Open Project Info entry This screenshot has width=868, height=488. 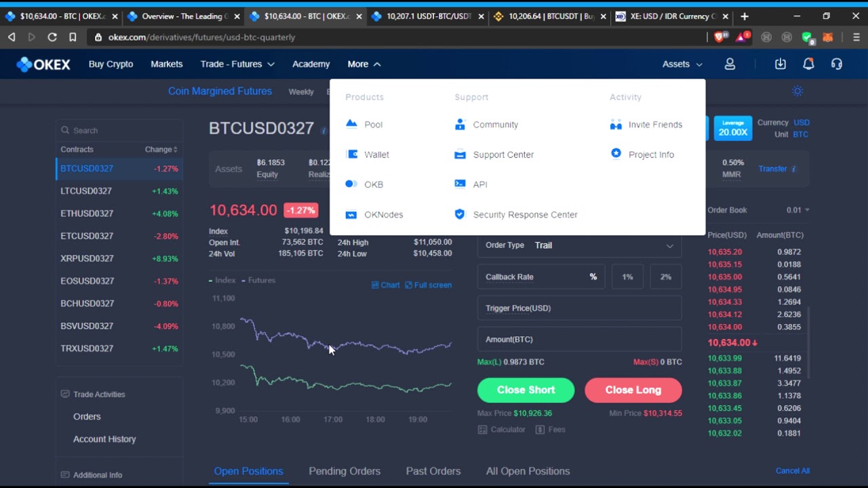pos(642,155)
